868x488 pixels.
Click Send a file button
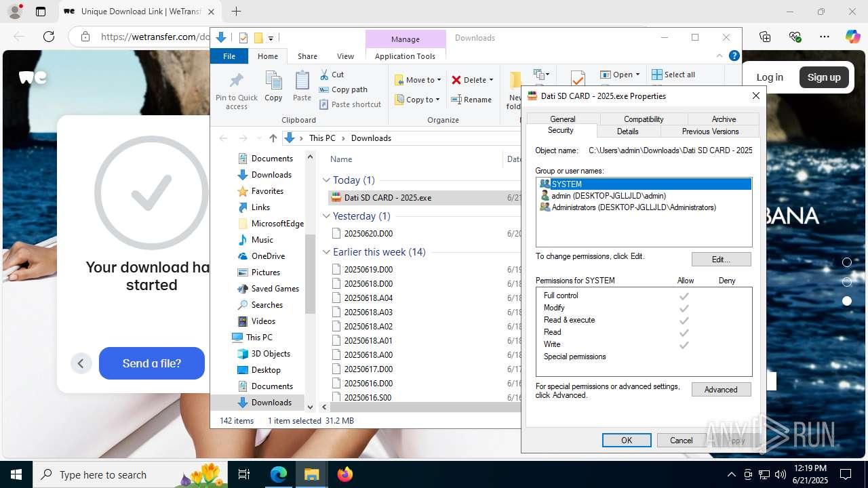point(152,363)
